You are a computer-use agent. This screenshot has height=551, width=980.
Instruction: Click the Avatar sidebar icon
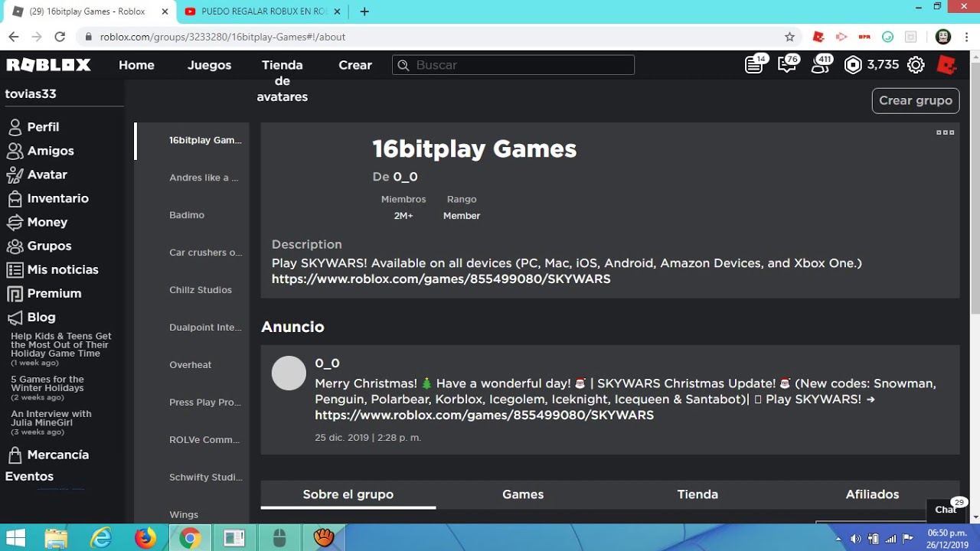[15, 174]
